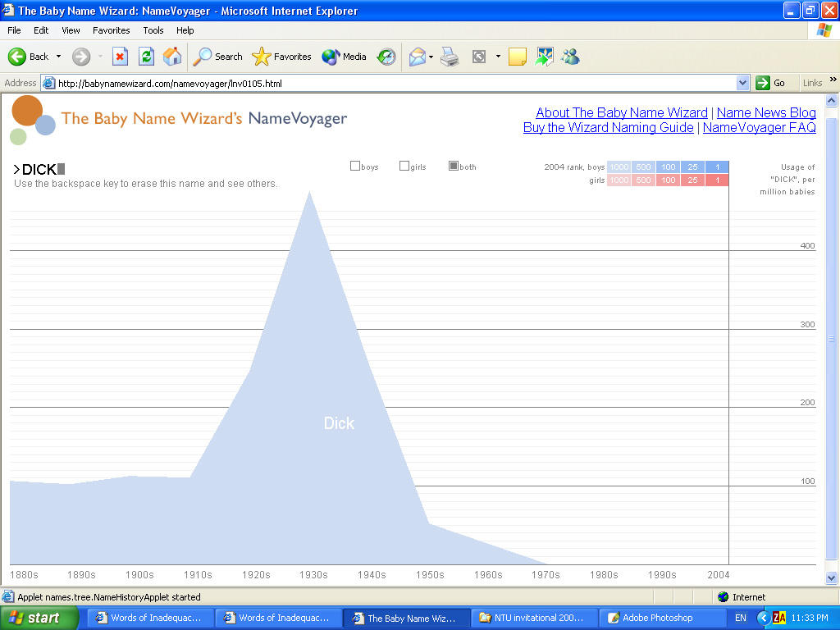
Task: Click the Internet zone globe icon
Action: (x=724, y=597)
